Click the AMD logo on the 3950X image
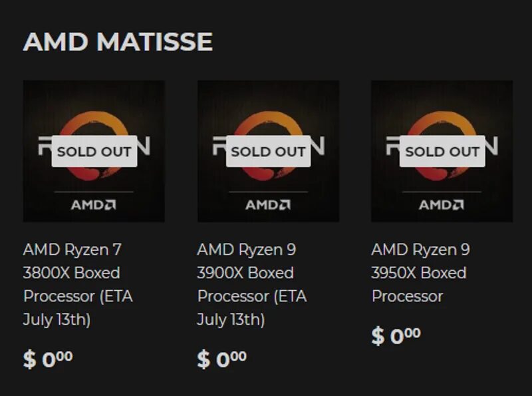532x396 pixels. pos(442,204)
